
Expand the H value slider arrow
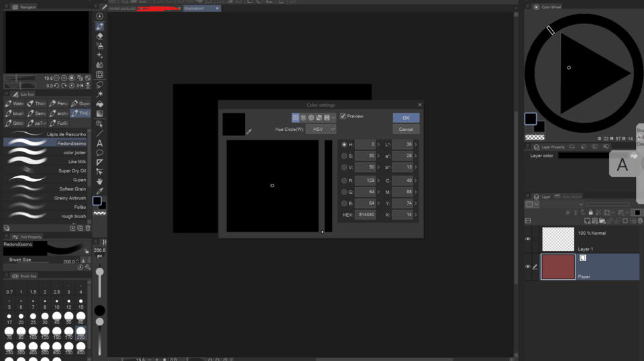pos(378,144)
